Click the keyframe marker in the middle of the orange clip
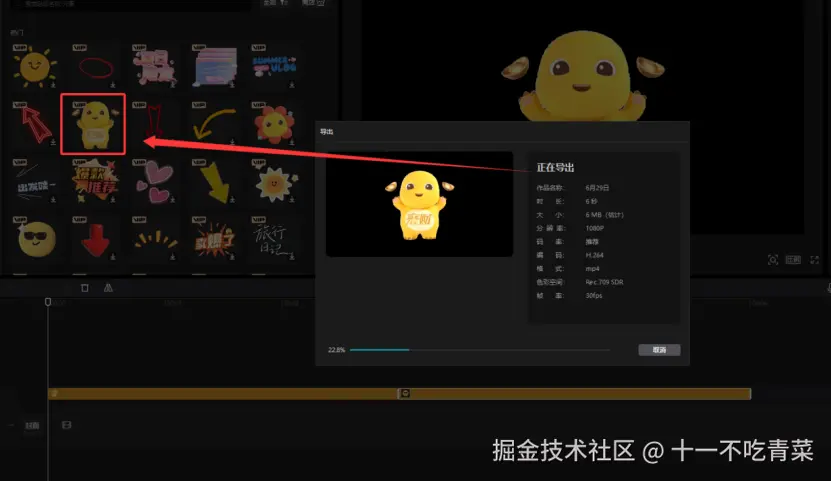The width and height of the screenshot is (831, 481). tap(405, 393)
